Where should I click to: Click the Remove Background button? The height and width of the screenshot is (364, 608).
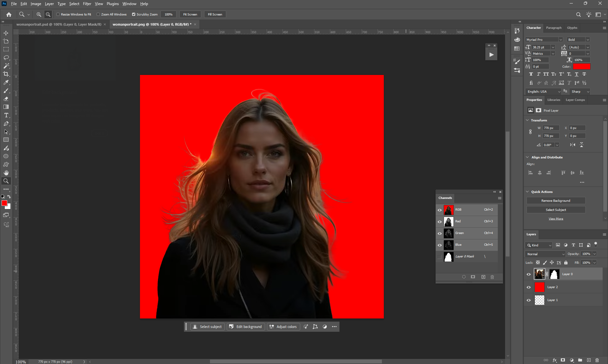pos(555,201)
